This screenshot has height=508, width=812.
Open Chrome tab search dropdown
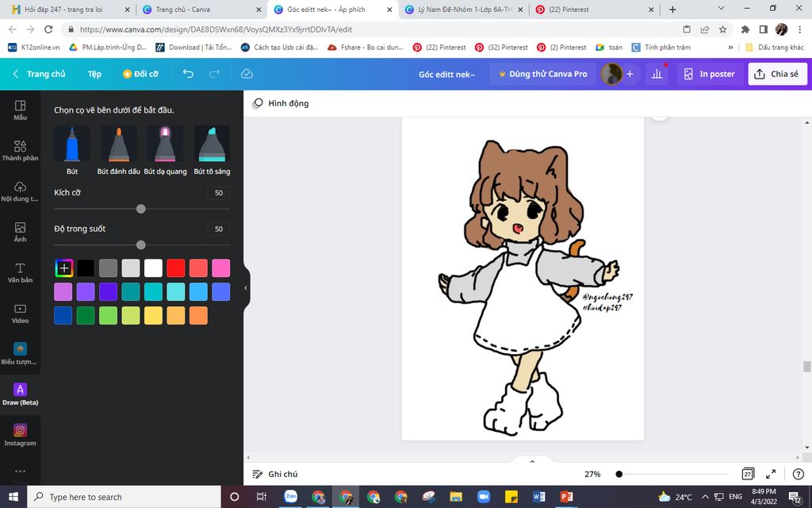click(721, 9)
